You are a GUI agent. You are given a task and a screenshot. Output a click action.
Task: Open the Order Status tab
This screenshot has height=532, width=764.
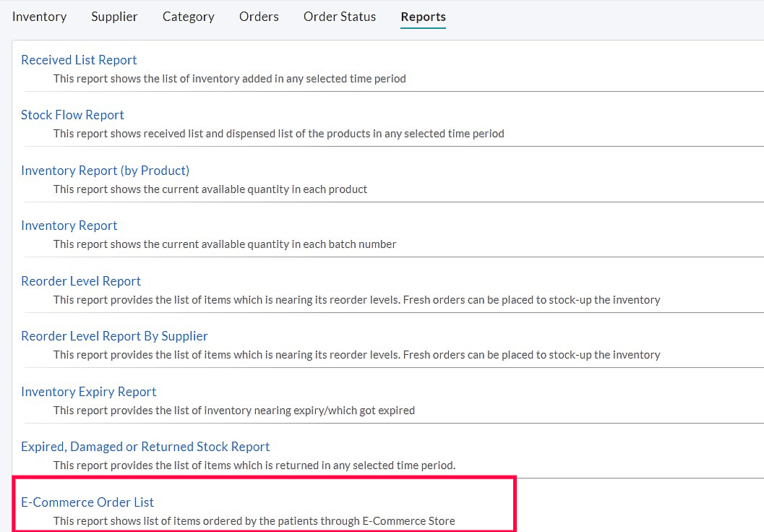coord(339,16)
